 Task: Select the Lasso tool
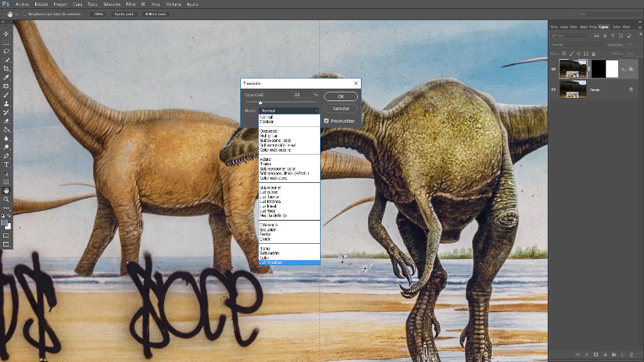(x=6, y=52)
